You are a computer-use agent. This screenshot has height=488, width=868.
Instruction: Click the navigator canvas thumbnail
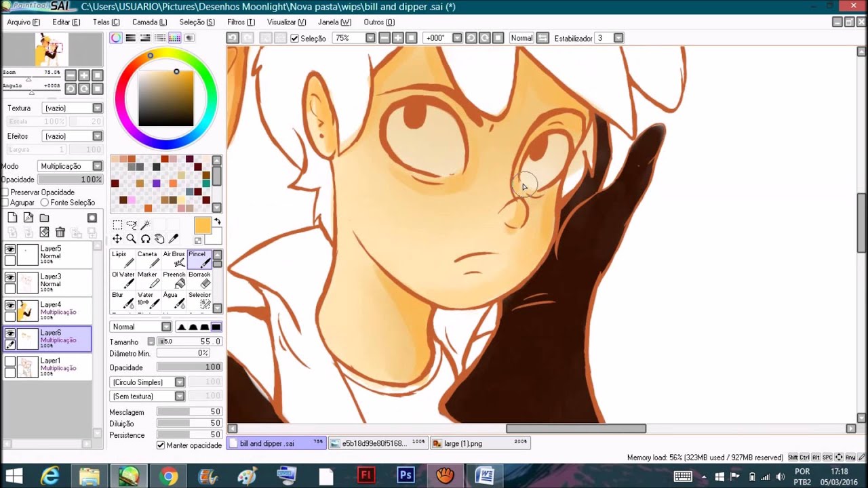51,49
